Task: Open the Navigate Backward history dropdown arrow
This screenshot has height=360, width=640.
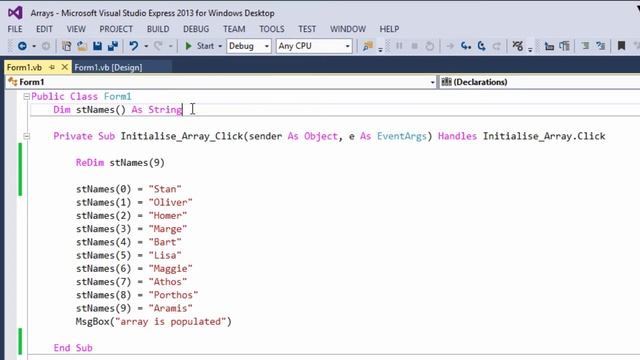Action: [x=34, y=46]
